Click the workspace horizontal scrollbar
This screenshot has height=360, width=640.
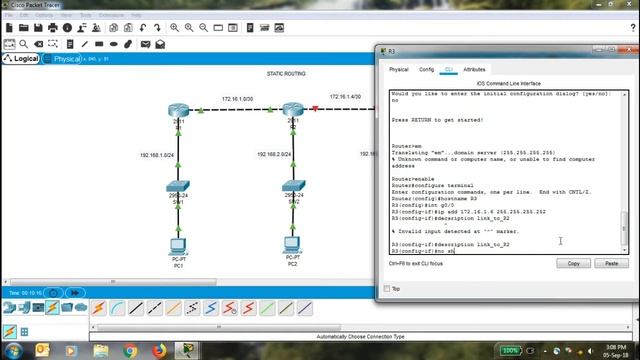(113, 282)
